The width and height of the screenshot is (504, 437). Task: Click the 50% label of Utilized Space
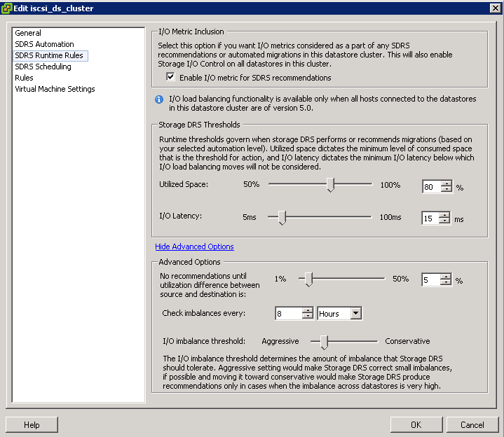252,185
